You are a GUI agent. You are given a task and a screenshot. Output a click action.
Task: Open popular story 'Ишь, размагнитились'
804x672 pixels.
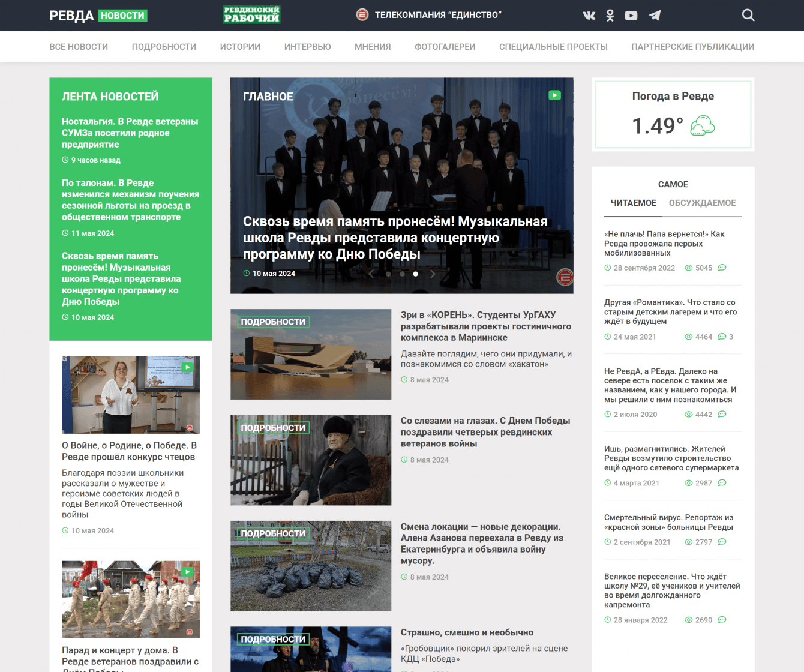click(671, 458)
